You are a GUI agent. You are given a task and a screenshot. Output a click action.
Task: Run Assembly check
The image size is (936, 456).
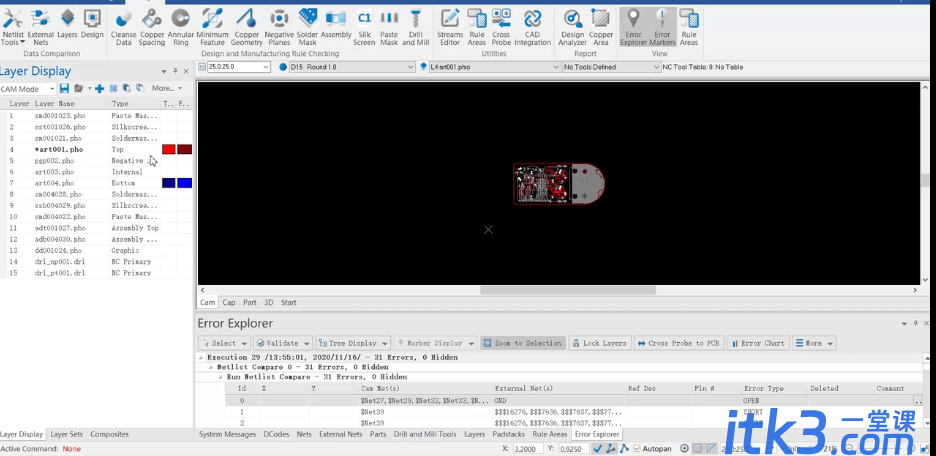pyautogui.click(x=336, y=24)
